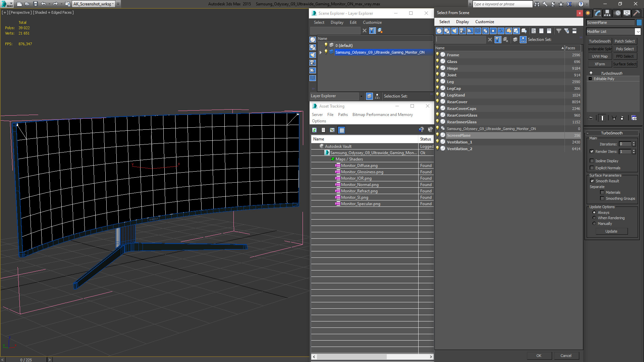This screenshot has width=644, height=362.
Task: Open Edit menu in Scene Explorer
Action: point(353,22)
